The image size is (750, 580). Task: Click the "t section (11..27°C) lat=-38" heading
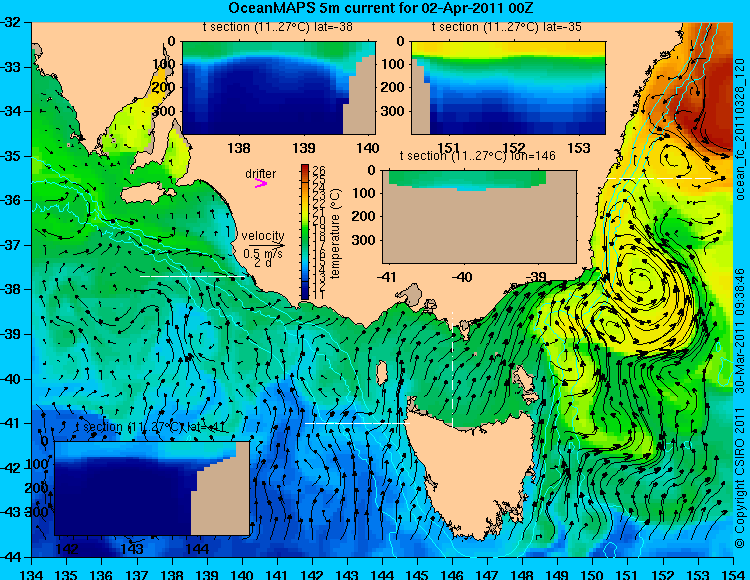coord(277,27)
